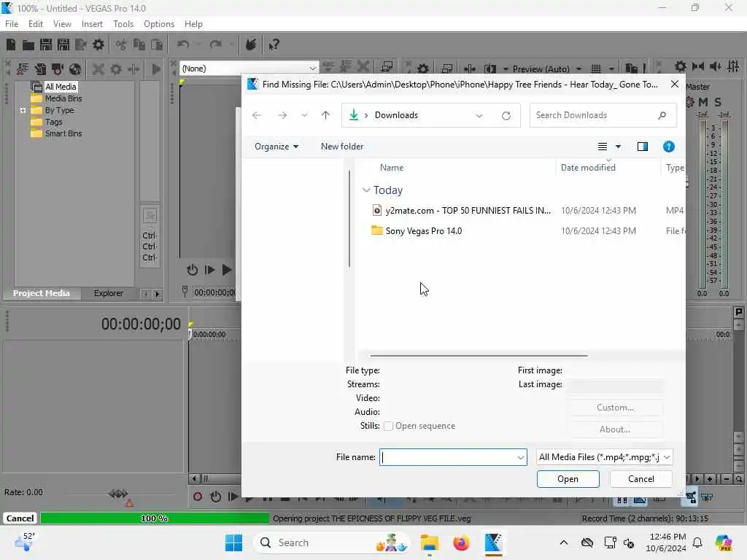Click the Search Downloads input field
Image resolution: width=747 pixels, height=560 pixels.
[x=603, y=115]
